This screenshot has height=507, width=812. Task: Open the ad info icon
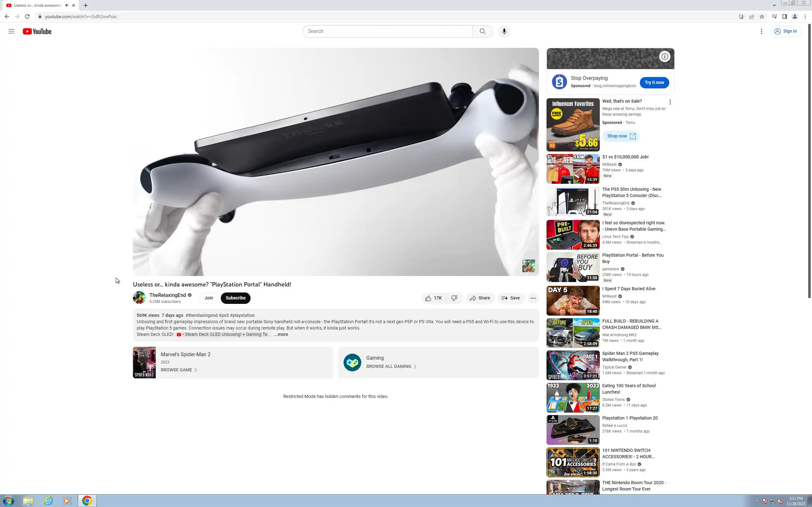tap(665, 56)
